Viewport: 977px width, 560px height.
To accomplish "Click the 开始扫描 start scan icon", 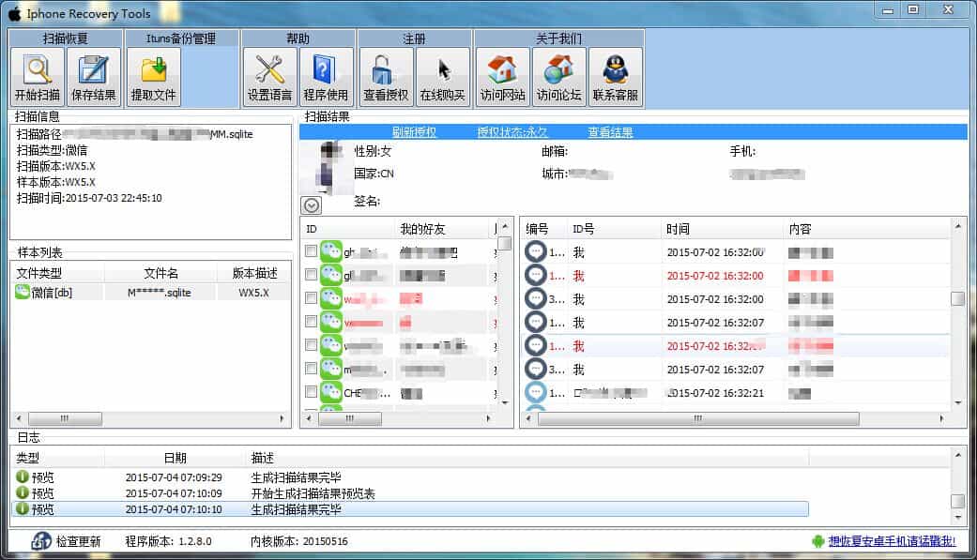I will (x=38, y=77).
